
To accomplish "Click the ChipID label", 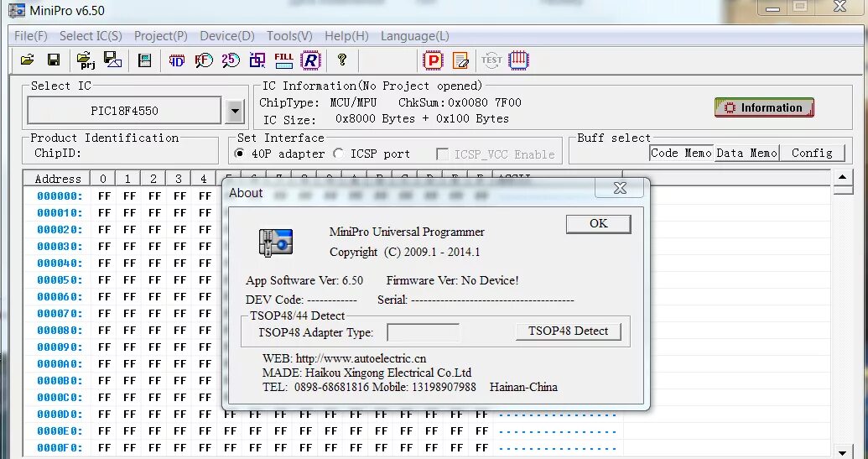I will tap(58, 153).
